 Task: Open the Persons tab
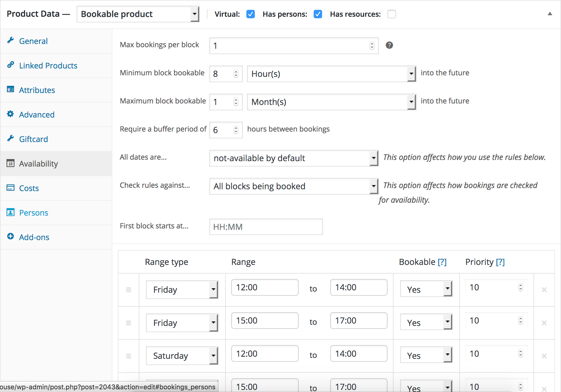[x=56, y=213]
